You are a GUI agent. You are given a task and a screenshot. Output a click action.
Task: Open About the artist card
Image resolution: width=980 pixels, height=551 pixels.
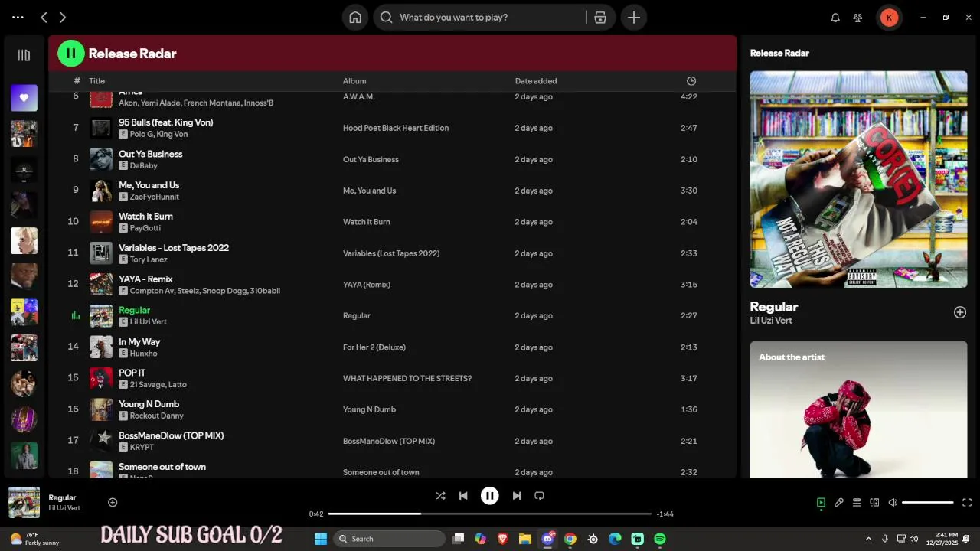tap(858, 409)
